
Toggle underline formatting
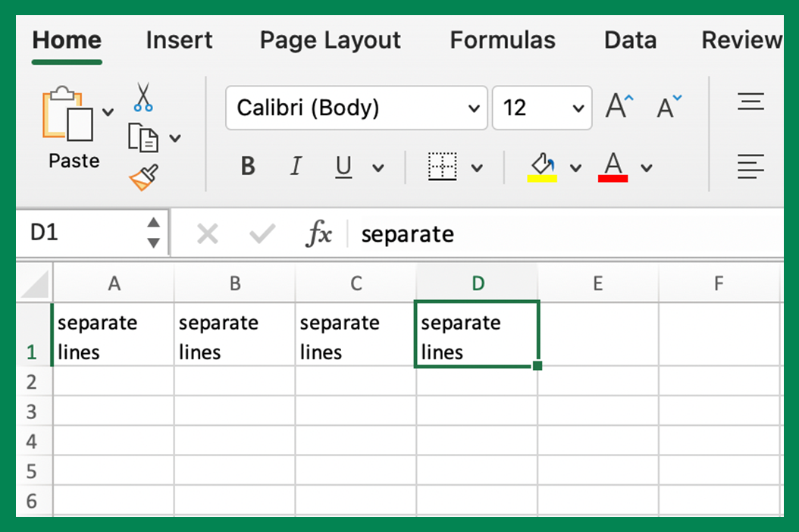[x=343, y=167]
